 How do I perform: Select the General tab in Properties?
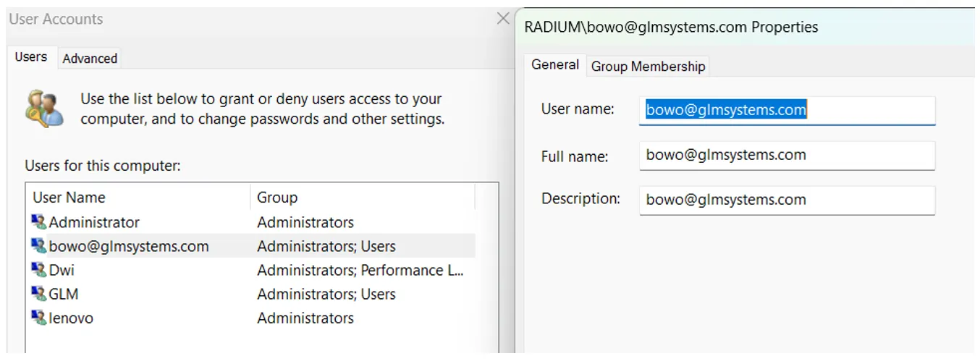click(x=555, y=65)
